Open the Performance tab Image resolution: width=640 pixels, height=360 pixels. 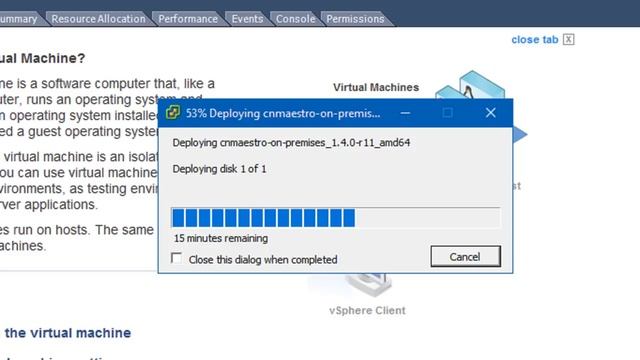pos(188,19)
